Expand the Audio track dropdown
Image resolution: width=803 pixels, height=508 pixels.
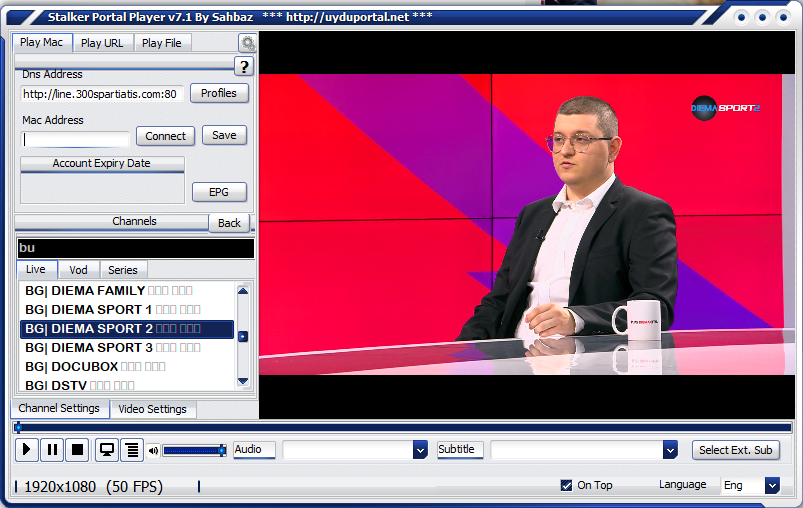point(420,450)
